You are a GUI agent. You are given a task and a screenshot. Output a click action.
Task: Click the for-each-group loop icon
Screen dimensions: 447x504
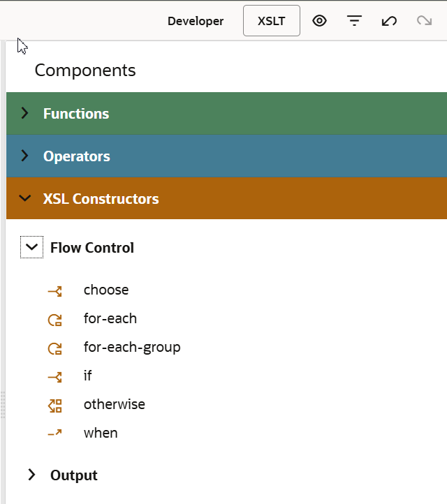click(54, 348)
